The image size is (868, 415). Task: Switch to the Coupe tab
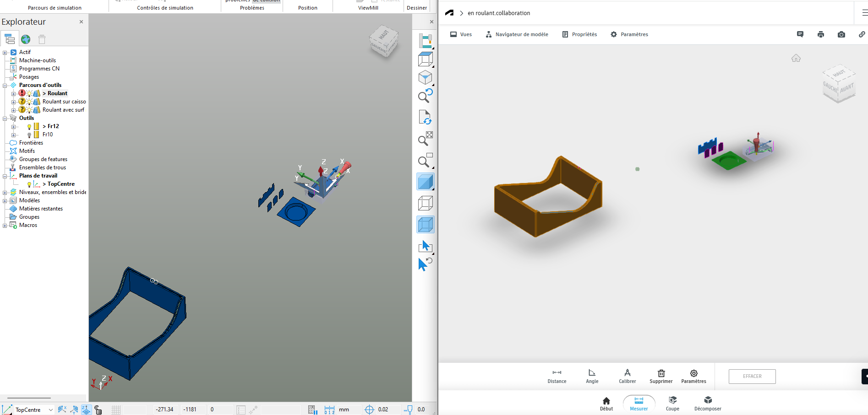(x=672, y=403)
